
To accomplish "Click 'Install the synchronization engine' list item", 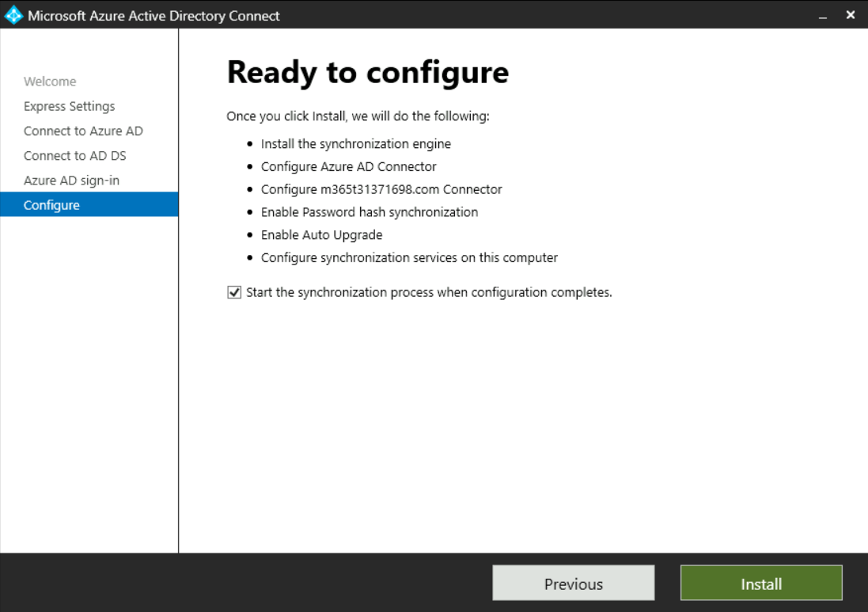I will (355, 144).
